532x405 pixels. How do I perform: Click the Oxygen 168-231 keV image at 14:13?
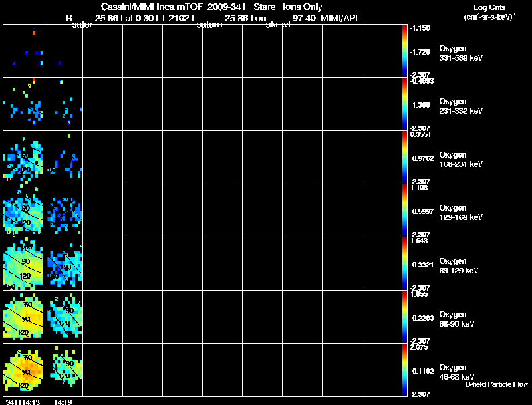[x=23, y=158]
